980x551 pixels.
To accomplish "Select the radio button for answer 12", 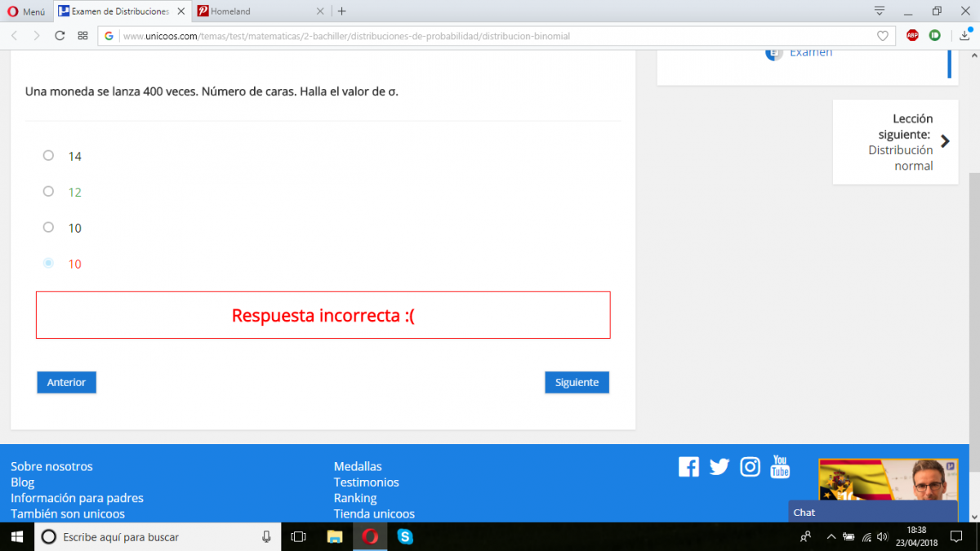I will point(48,191).
